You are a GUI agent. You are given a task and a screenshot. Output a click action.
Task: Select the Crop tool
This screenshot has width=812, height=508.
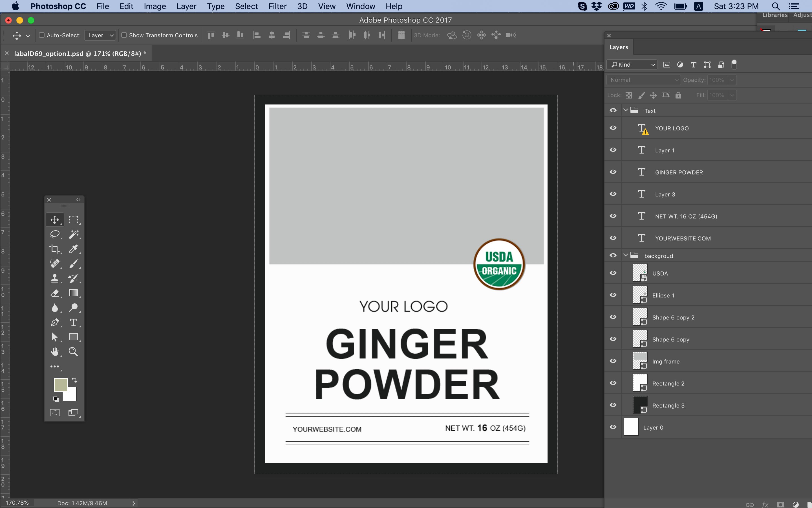click(x=55, y=249)
